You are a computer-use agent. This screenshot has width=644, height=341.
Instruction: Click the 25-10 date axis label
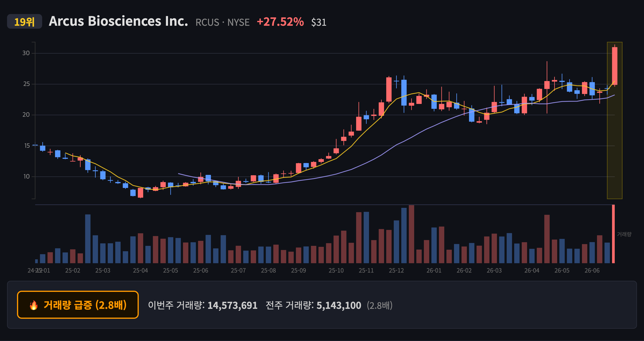tap(336, 271)
